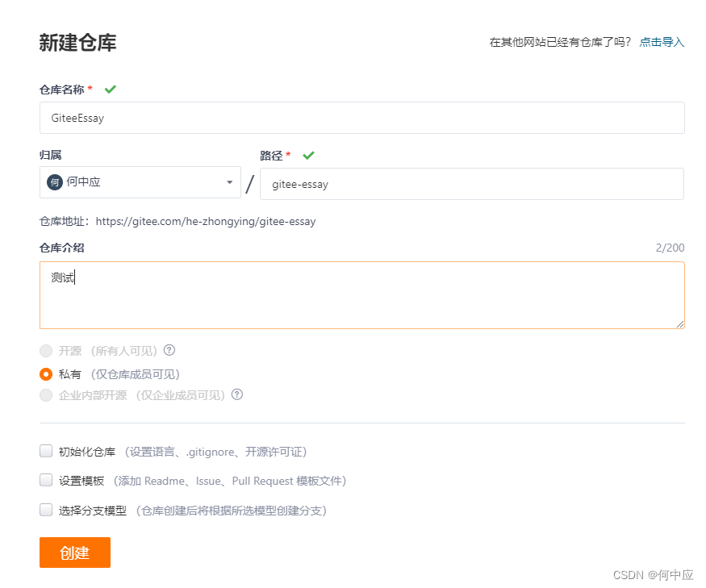Select the 私有 radio button
Screen dimensions: 706x588
click(46, 373)
